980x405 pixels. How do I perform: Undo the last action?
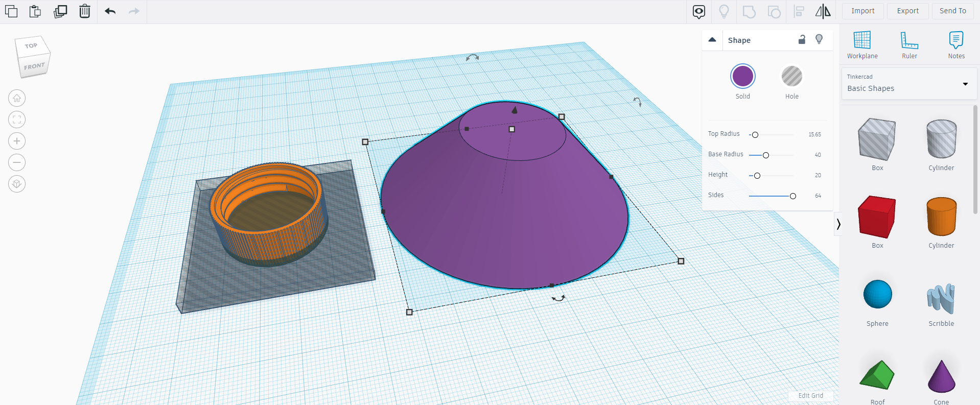[x=110, y=11]
